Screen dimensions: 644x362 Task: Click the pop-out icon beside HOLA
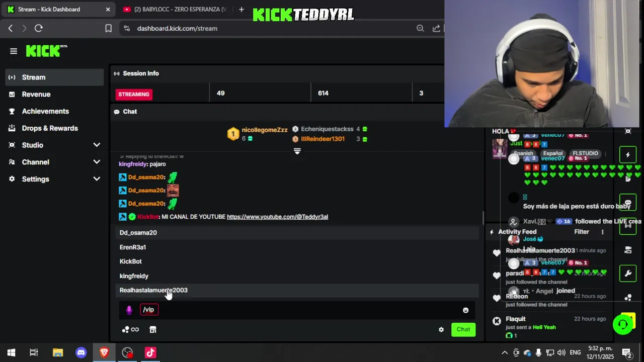click(628, 131)
